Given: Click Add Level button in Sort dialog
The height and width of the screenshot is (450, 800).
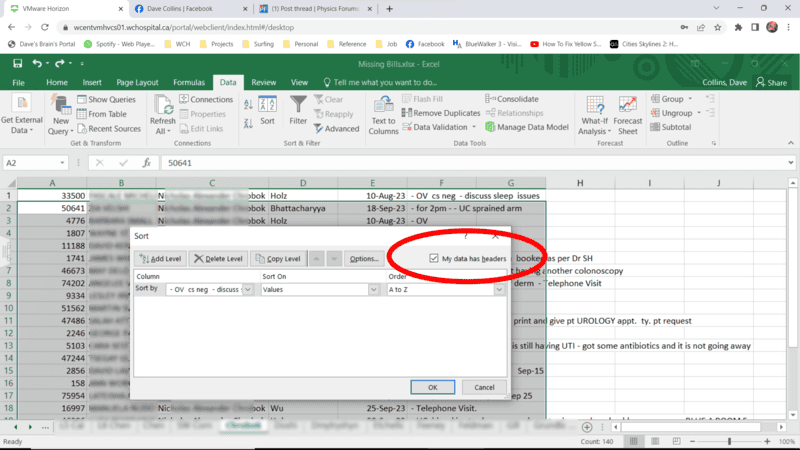Looking at the screenshot, I should pyautogui.click(x=160, y=259).
